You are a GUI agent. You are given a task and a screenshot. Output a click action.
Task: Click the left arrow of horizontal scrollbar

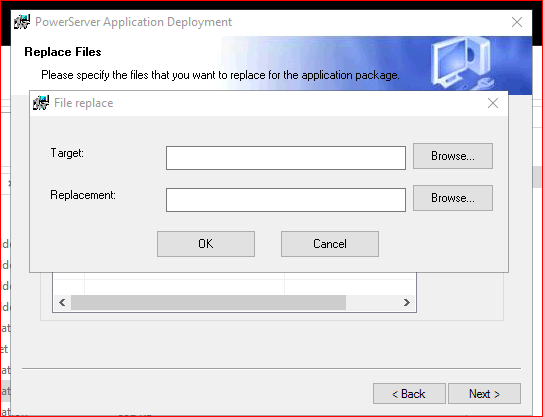pos(62,302)
